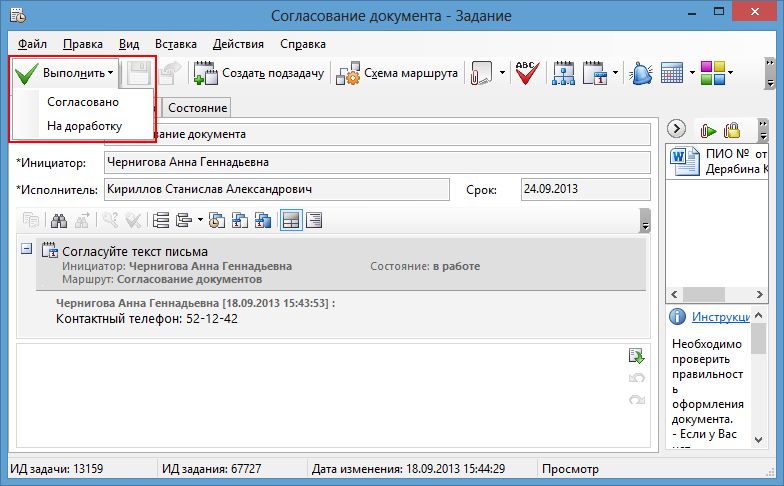Click the Инструкция link
The image size is (784, 486).
pos(720,317)
